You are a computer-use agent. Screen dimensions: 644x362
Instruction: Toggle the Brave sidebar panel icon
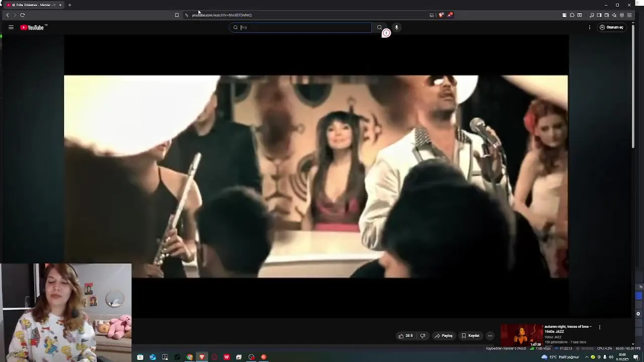[599, 15]
